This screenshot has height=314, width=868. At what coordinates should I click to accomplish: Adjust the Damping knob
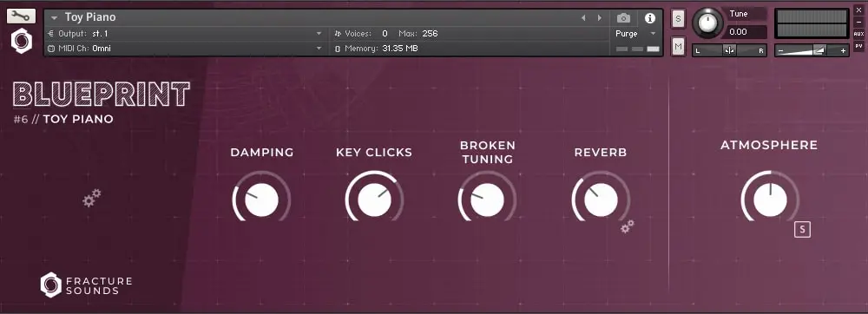tap(261, 200)
